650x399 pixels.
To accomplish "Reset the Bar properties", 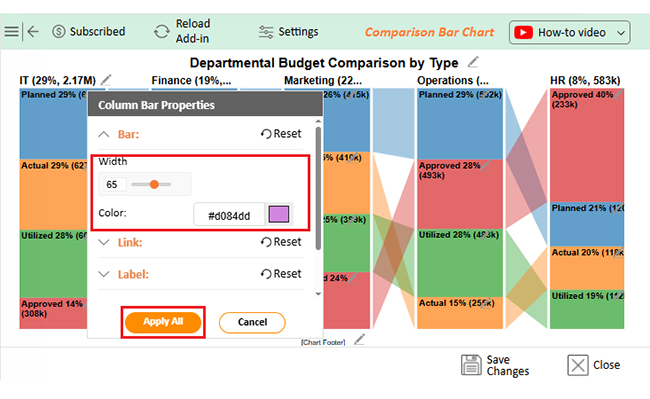I will tap(281, 134).
